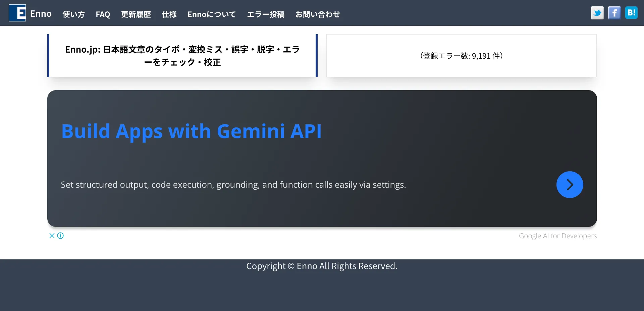Open the 更新履歴 menu item
The image size is (644, 311).
(x=136, y=14)
